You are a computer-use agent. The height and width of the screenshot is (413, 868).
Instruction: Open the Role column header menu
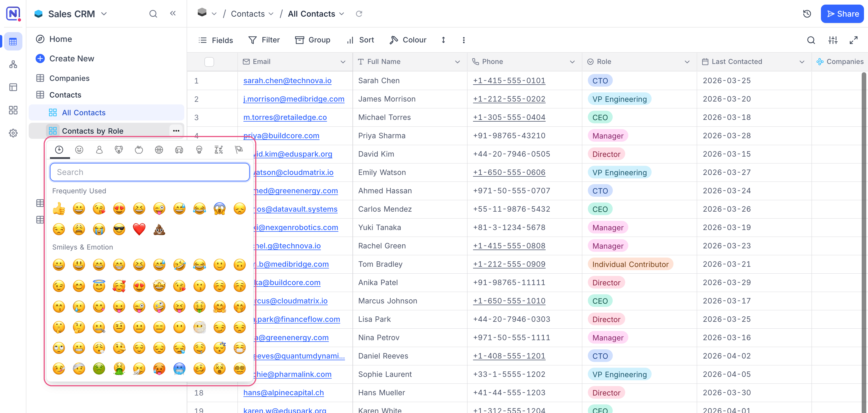click(x=687, y=62)
